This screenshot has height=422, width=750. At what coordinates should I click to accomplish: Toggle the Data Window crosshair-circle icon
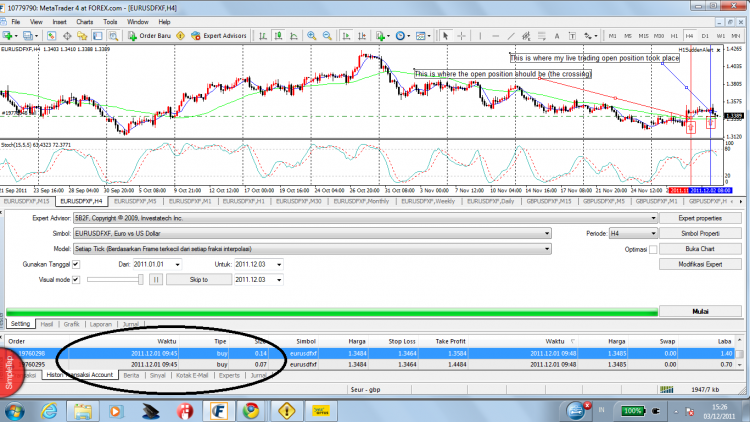[67, 36]
